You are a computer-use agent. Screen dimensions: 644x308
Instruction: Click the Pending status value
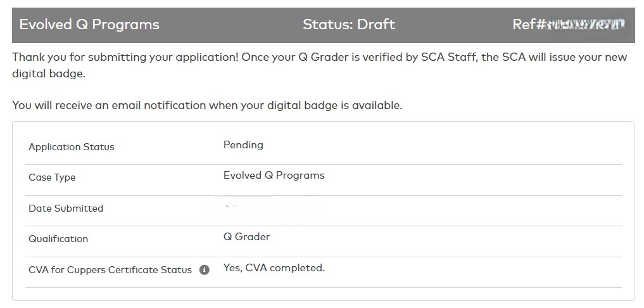(243, 144)
